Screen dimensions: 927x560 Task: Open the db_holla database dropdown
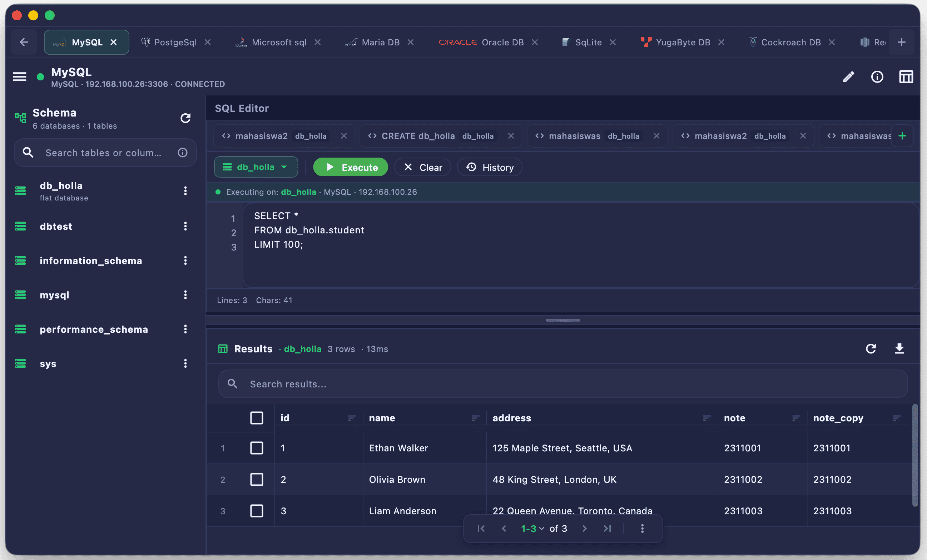256,167
